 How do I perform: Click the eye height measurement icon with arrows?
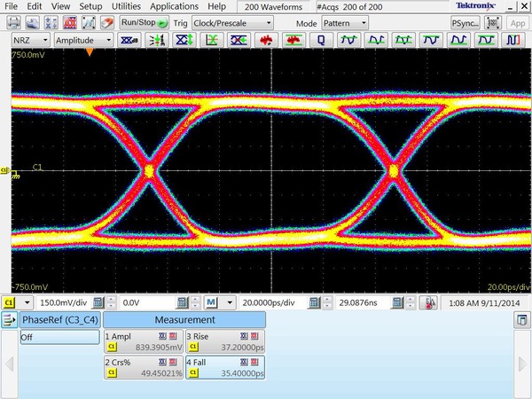pos(184,40)
